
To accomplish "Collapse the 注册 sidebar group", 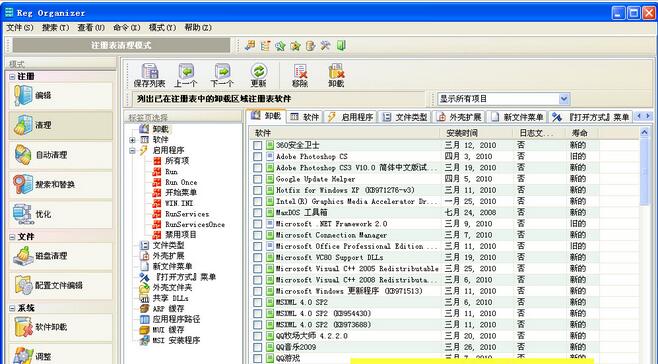I will (12, 77).
